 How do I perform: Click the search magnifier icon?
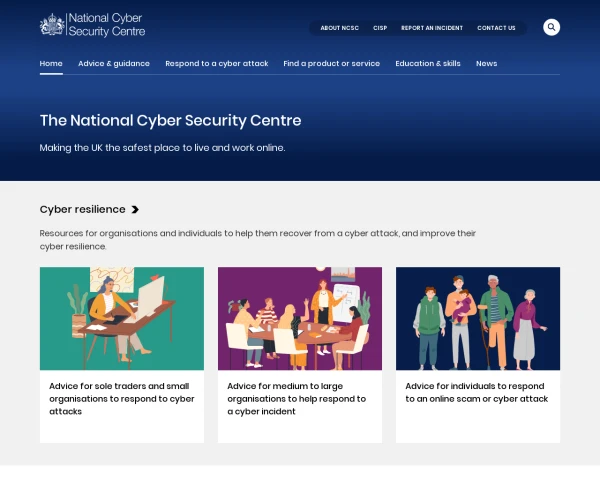pos(552,27)
